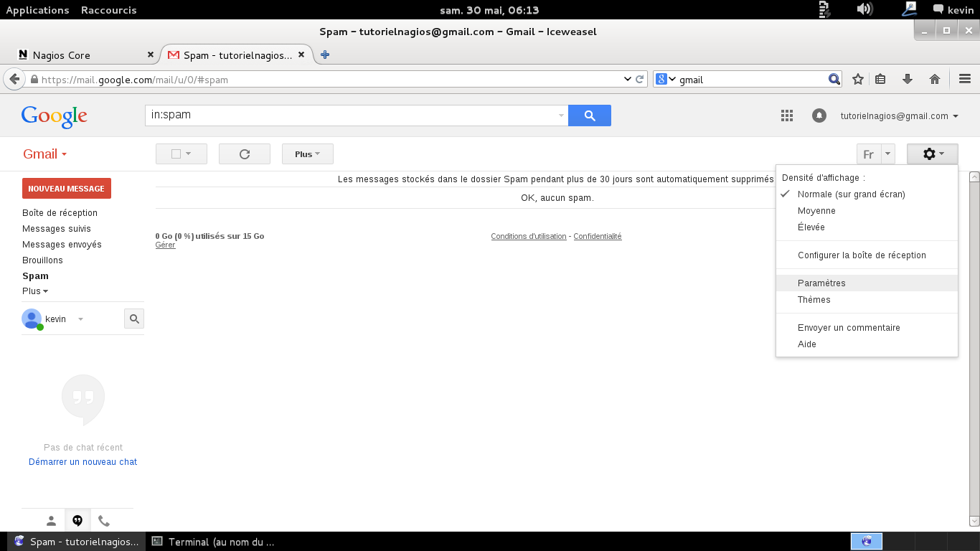The image size is (980, 551).
Task: Click the Fr input language button
Action: coord(868,154)
